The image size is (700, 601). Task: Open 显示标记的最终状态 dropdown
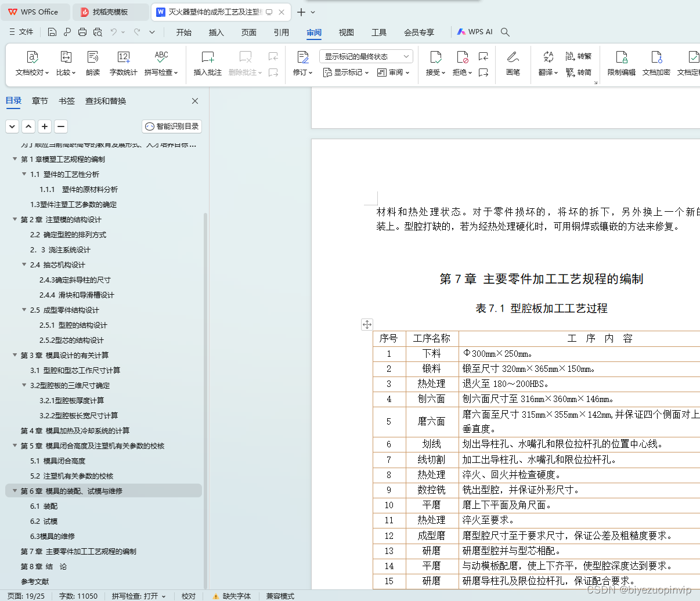366,56
